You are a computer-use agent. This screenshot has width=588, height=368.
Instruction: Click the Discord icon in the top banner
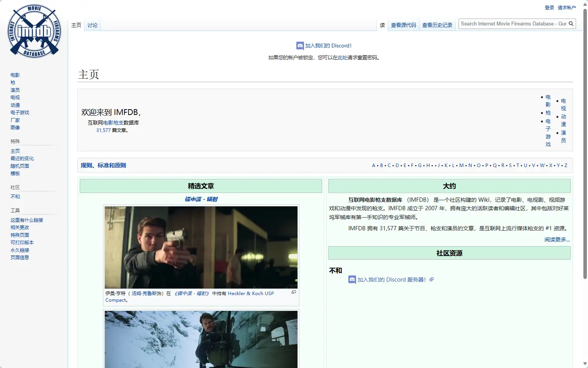click(x=300, y=46)
